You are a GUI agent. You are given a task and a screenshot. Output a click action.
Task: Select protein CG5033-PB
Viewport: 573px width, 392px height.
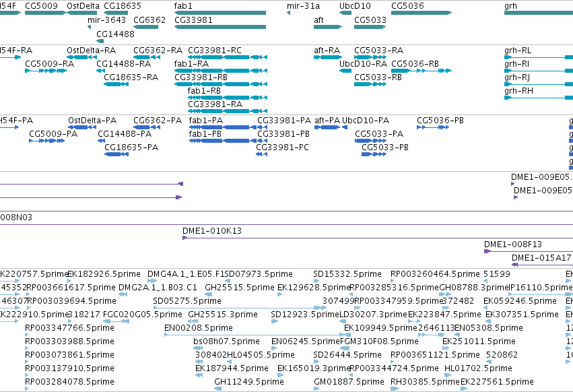click(374, 154)
